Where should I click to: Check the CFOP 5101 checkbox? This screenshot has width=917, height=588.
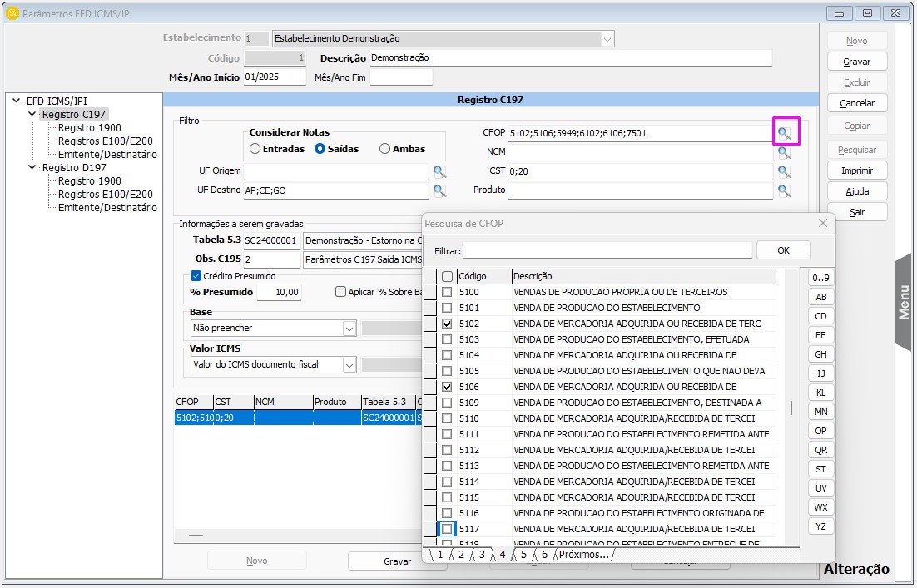click(x=448, y=308)
